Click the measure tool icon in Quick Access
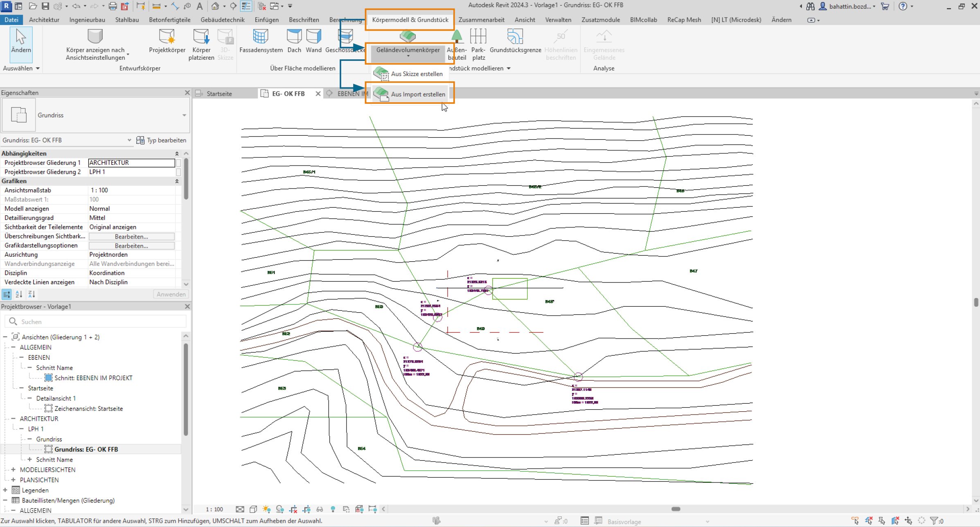Viewport: 980px width, 527px height. pos(156,6)
